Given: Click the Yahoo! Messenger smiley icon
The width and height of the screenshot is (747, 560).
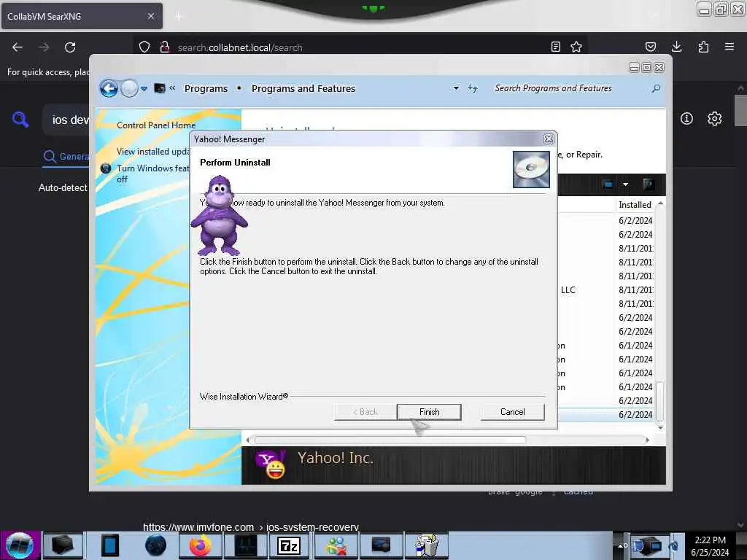Looking at the screenshot, I should [271, 464].
